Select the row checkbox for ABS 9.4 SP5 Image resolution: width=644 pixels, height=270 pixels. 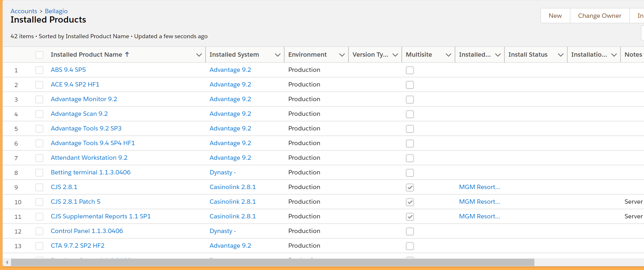(39, 70)
